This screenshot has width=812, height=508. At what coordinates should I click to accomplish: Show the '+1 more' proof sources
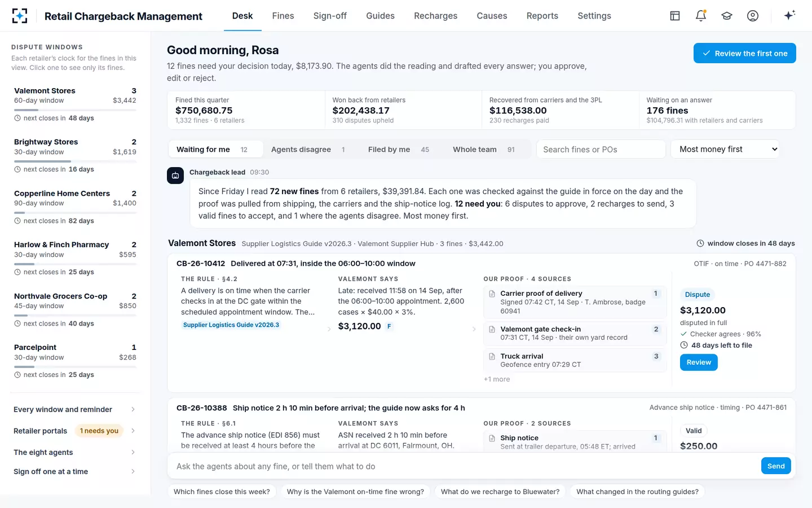497,379
